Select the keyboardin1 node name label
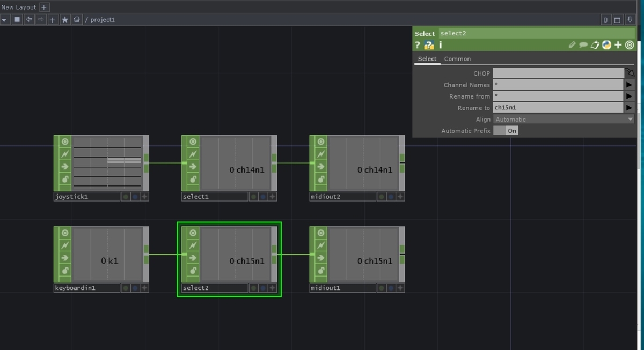Screen dimensions: 644x350 point(86,288)
